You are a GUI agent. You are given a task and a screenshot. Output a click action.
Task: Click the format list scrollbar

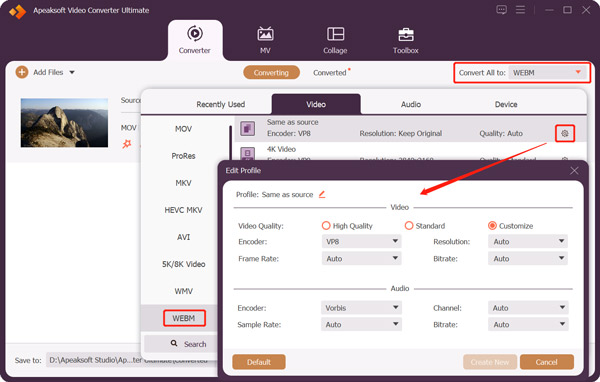(x=230, y=142)
